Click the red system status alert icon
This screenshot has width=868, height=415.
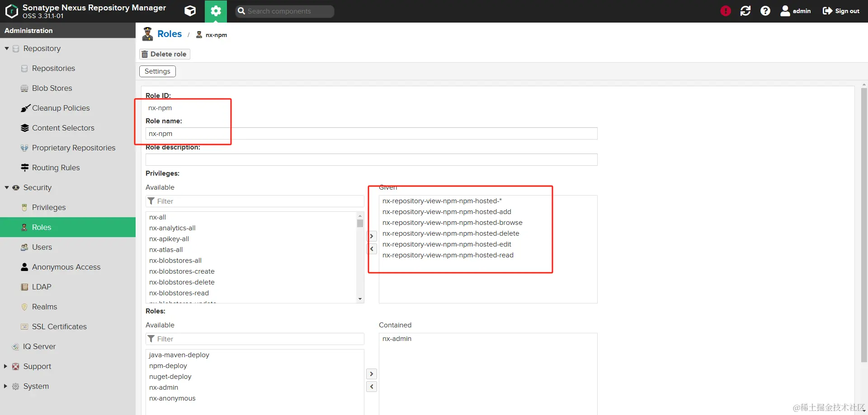(726, 11)
